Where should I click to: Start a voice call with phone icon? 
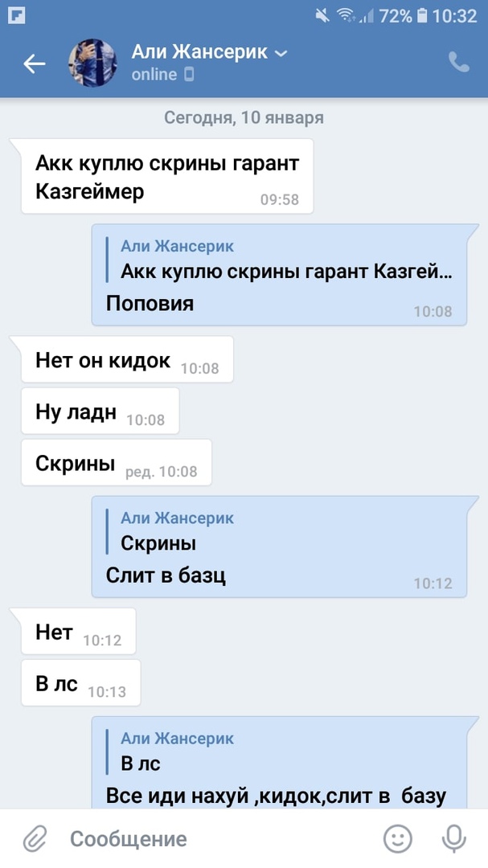point(458,62)
